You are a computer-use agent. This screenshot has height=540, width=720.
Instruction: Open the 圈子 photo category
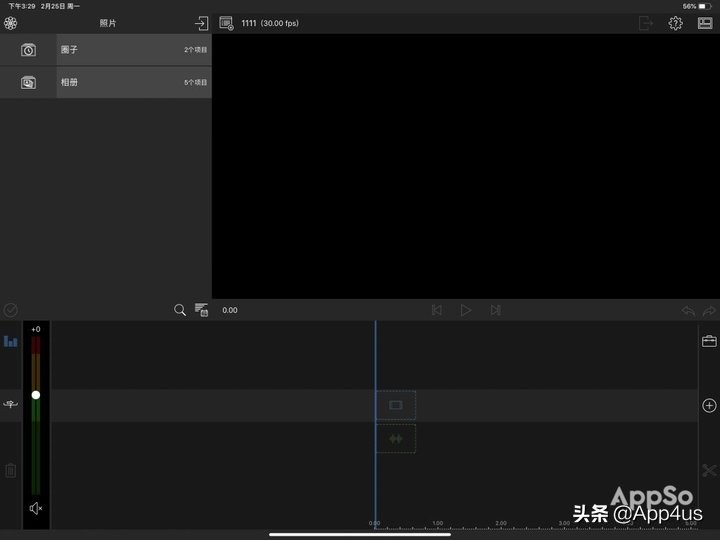pyautogui.click(x=106, y=50)
